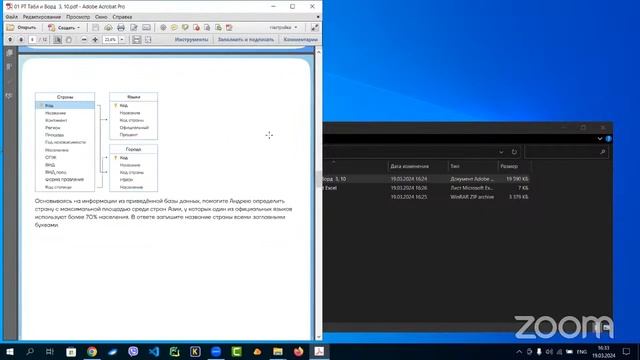Screen dimensions: 640x360
Task: Open Google Chrome from taskbar
Action: [92, 351]
